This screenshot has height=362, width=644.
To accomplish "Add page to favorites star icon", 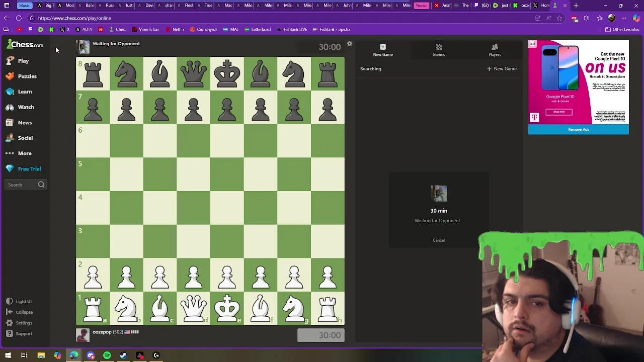I will [559, 18].
